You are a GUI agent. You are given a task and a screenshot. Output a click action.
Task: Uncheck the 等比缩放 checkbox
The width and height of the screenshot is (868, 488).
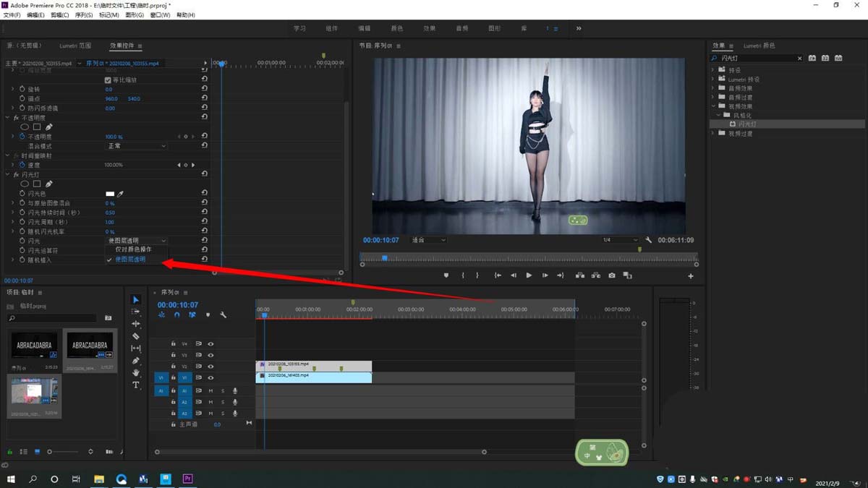tap(108, 80)
